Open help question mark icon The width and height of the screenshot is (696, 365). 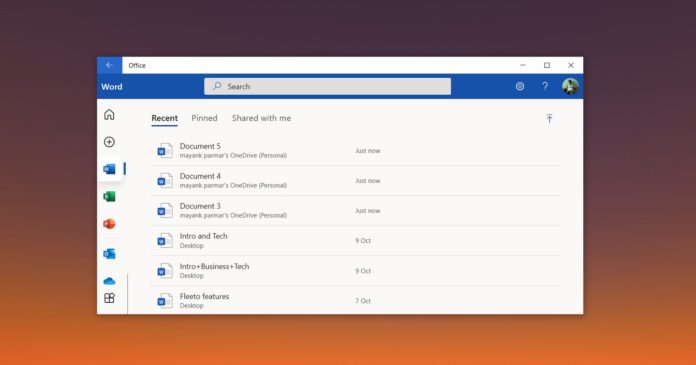tap(545, 86)
